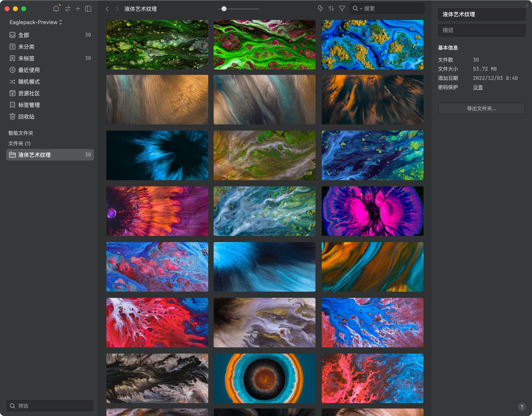
Task: Select 未标签 in the sidebar
Action: pyautogui.click(x=50, y=58)
